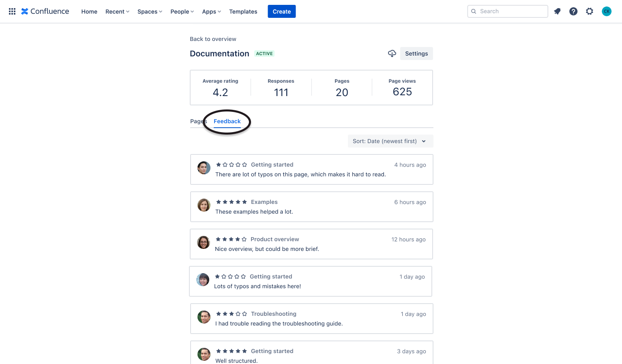Open notifications via the flag icon
The width and height of the screenshot is (622, 364).
557,11
